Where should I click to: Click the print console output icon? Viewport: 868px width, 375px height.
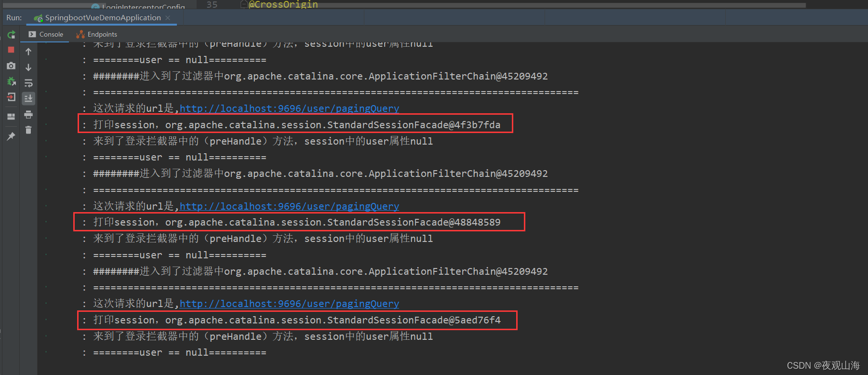(x=28, y=114)
